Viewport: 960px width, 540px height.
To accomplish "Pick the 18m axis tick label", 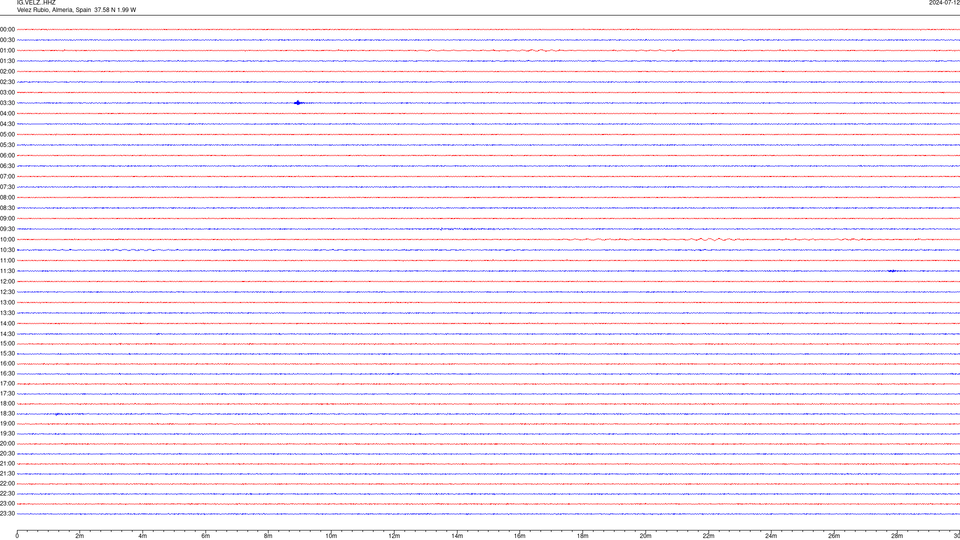I will [x=583, y=536].
